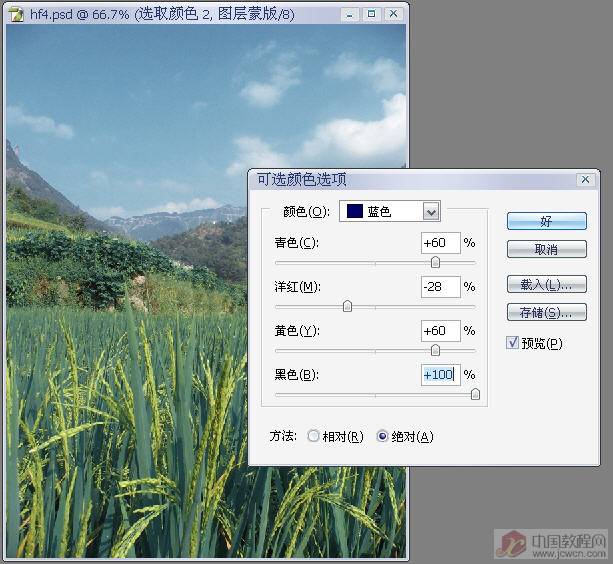
Task: Click the 青色 slider handle
Action: pos(435,262)
